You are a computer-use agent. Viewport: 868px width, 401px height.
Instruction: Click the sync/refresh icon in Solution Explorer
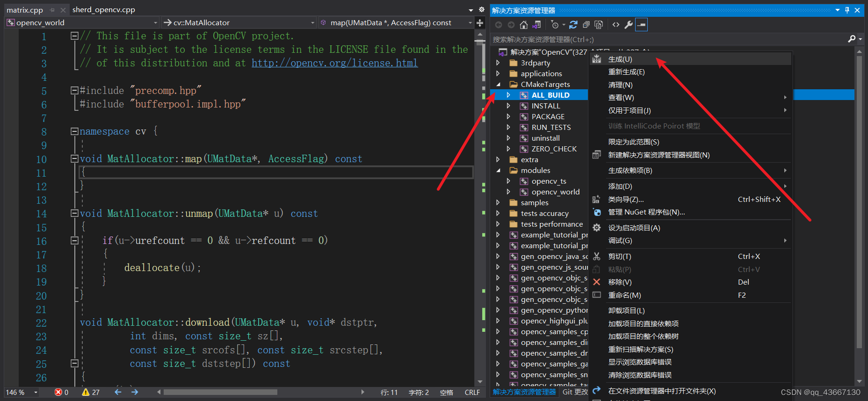573,25
